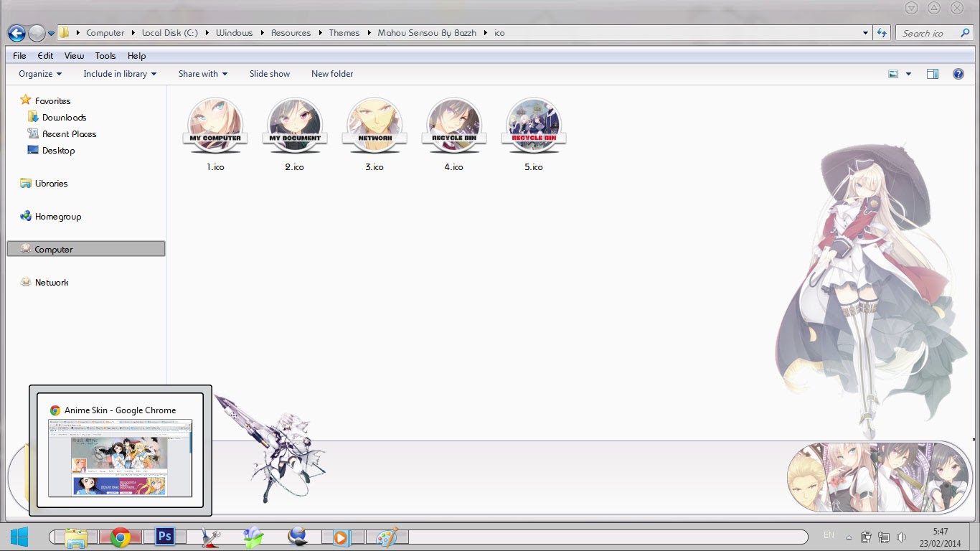The height and width of the screenshot is (551, 980).
Task: Open the globe application taskbar icon
Action: [x=297, y=537]
